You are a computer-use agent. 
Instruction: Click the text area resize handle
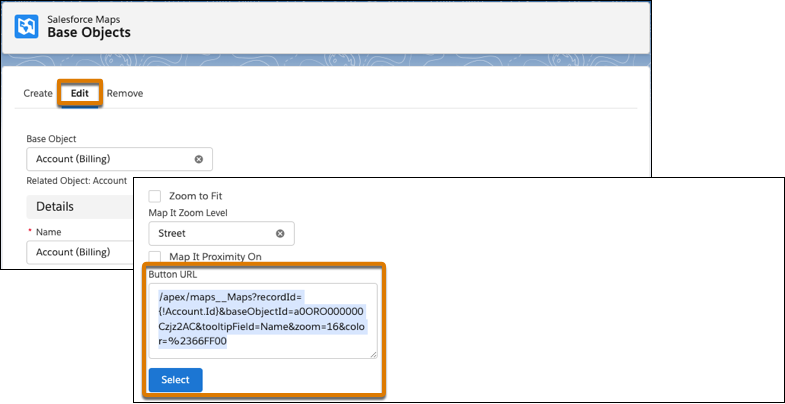coord(373,354)
